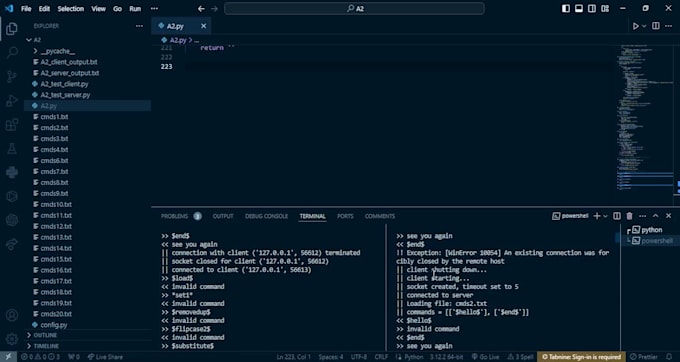Open the Extensions view
Viewport: 680px width, 362px height.
pos(12,125)
